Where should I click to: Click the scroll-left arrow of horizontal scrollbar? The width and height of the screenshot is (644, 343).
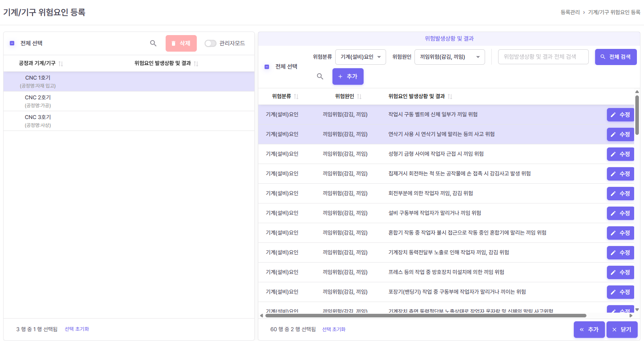point(261,315)
